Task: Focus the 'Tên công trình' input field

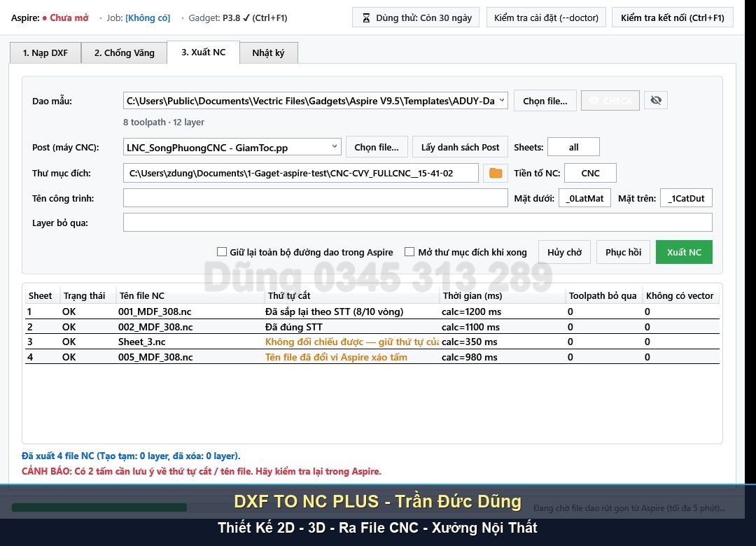Action: (315, 198)
